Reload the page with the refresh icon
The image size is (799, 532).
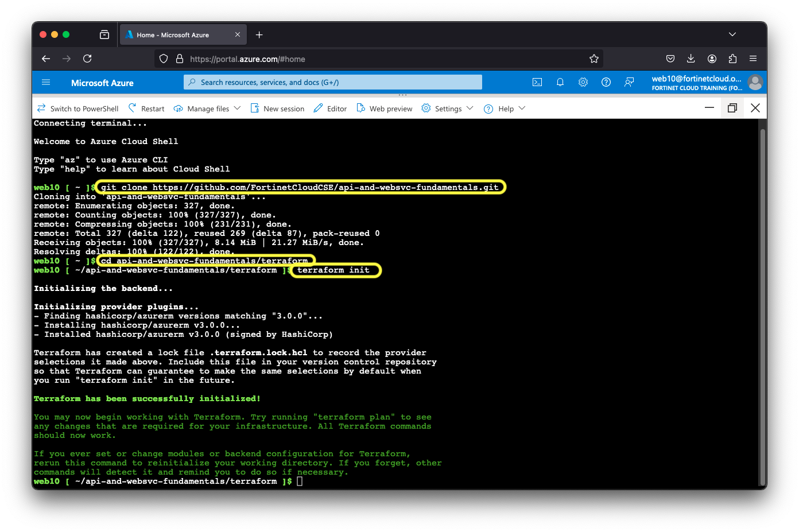coord(87,59)
